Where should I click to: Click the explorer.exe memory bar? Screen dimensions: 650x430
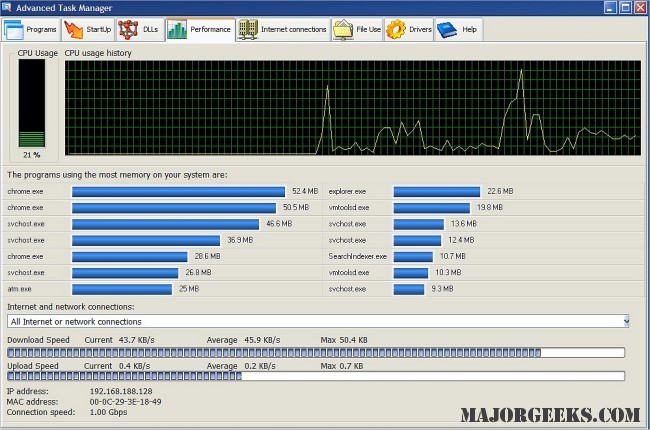437,191
